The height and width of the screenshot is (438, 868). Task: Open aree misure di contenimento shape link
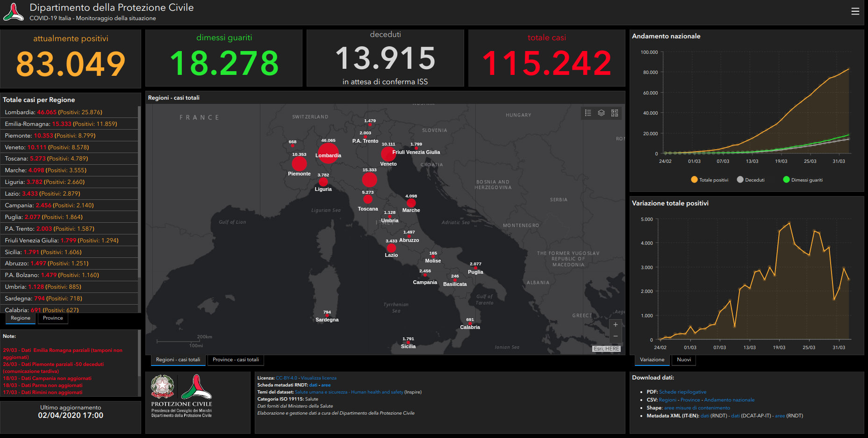pyautogui.click(x=697, y=408)
